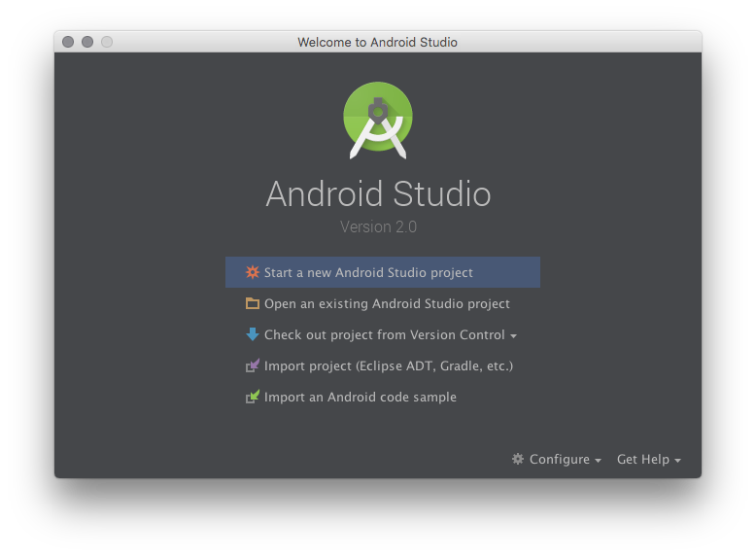Open an existing Android Studio project

(382, 303)
